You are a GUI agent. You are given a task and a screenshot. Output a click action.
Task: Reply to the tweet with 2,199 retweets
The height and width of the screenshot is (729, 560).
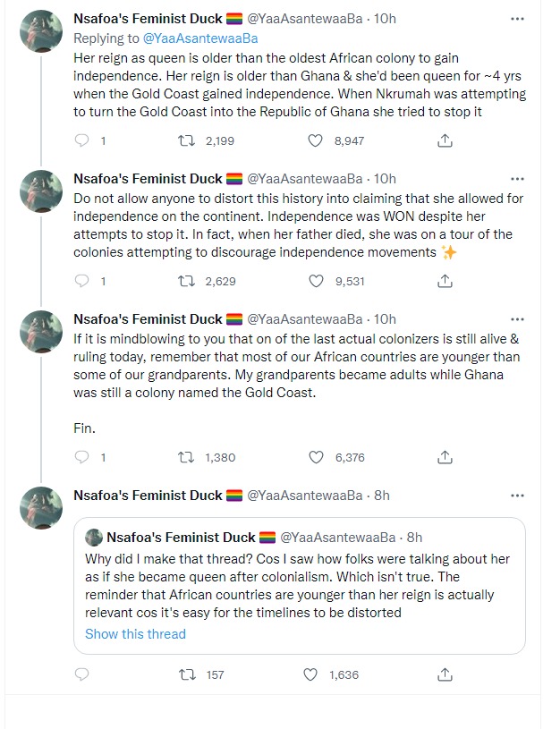pos(82,140)
